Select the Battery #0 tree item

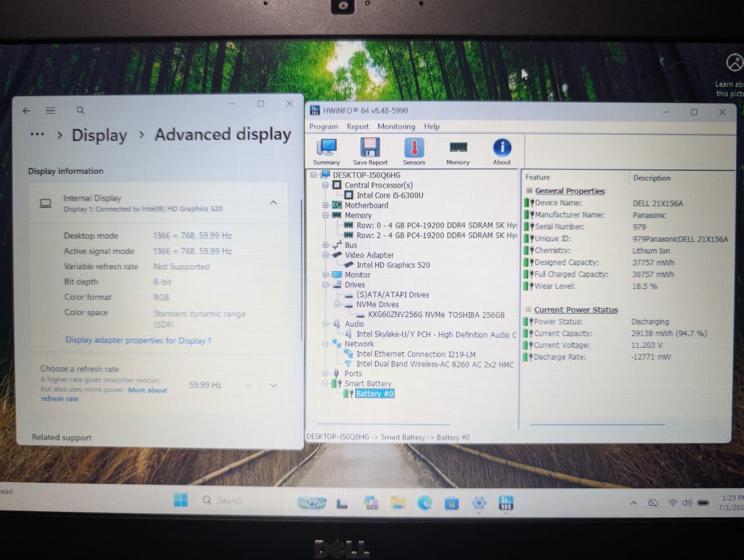pos(375,394)
